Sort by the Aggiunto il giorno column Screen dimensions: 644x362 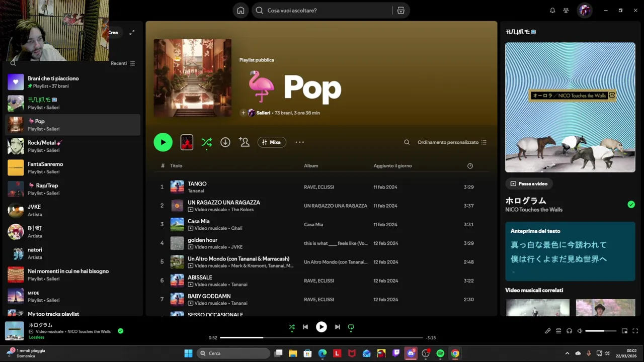tap(392, 166)
